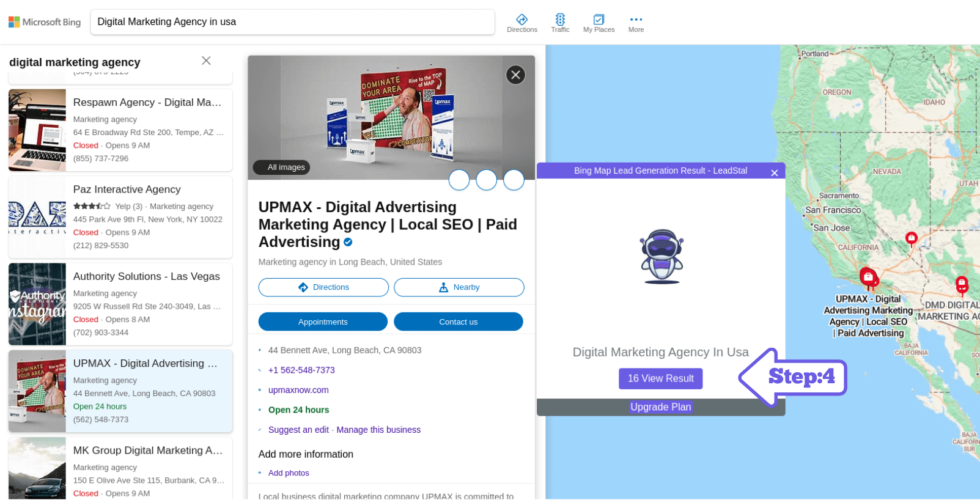980x500 pixels.
Task: Open Manage this business link
Action: tap(378, 430)
